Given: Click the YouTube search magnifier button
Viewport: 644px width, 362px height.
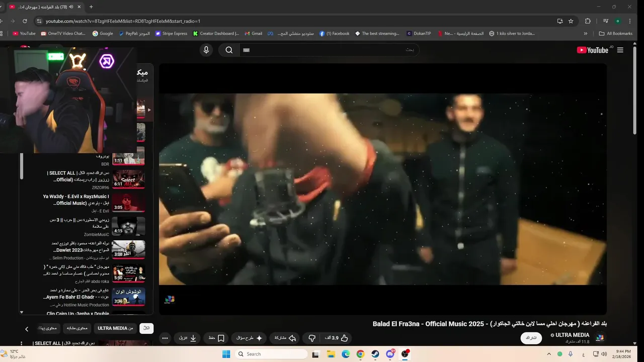Looking at the screenshot, I should point(229,50).
